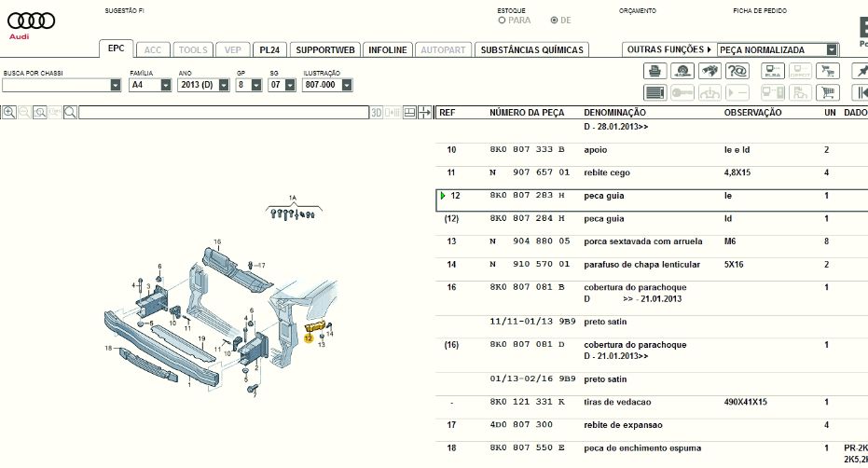
Task: Click the pushpin icon
Action: point(859,72)
